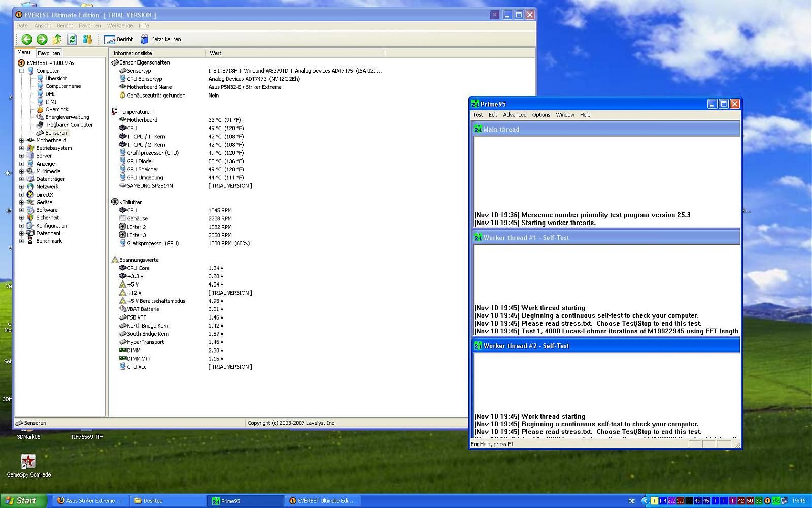Viewport: 812px width, 508px height.
Task: Select Energieverwaltung tree item
Action: [67, 117]
